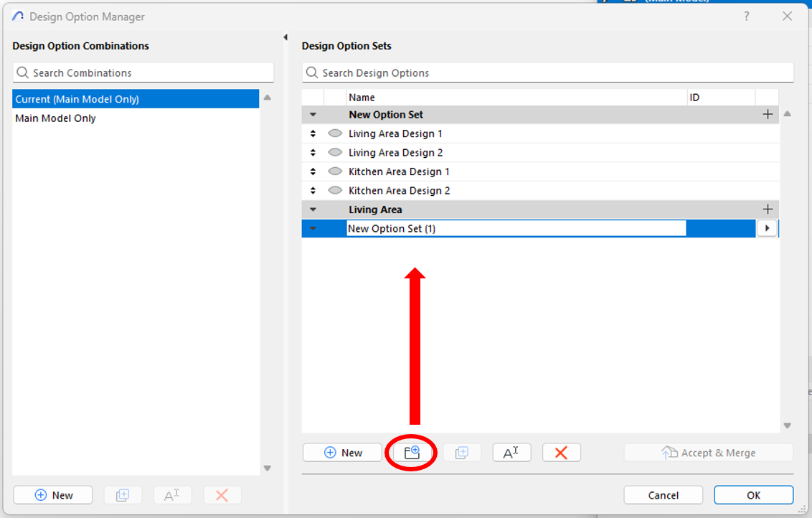
Task: Open the arrow menu beside New Option Set (1)
Action: tap(767, 228)
